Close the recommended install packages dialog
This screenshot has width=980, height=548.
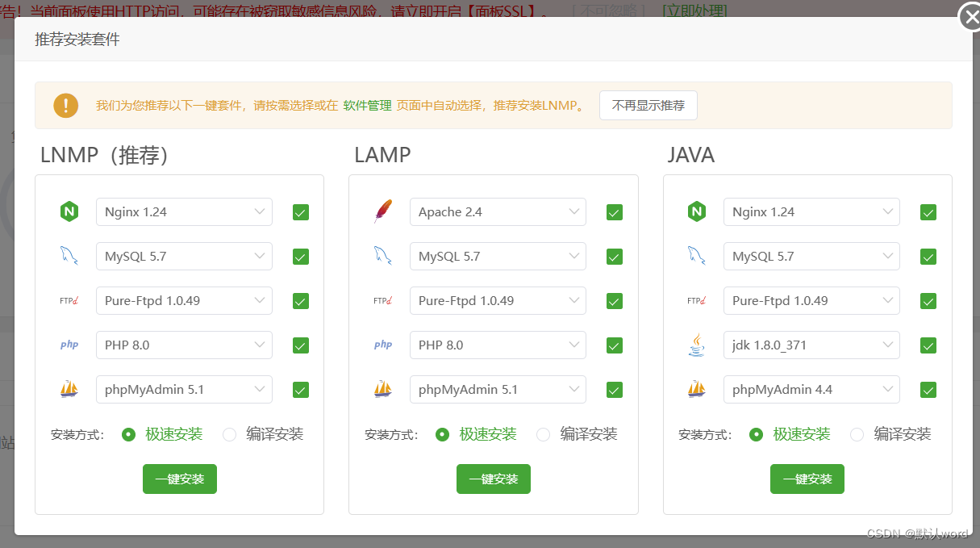pyautogui.click(x=970, y=17)
